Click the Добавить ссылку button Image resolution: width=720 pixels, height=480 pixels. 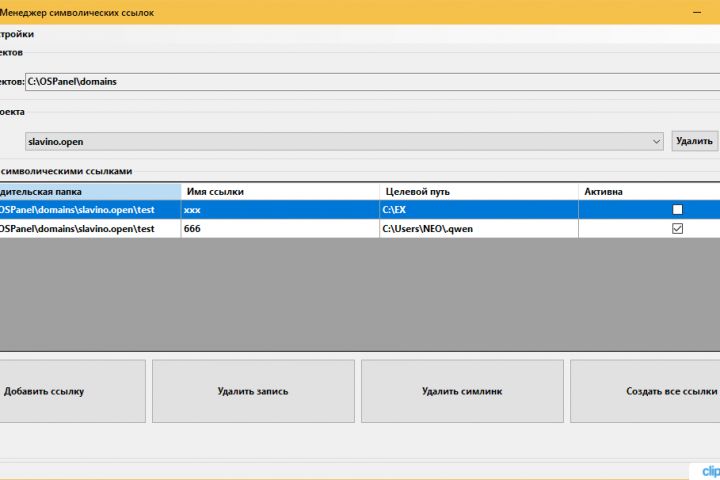click(72, 391)
